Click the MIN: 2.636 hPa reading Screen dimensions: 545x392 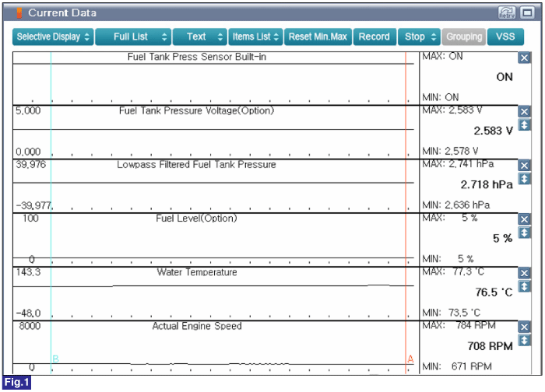click(x=456, y=205)
